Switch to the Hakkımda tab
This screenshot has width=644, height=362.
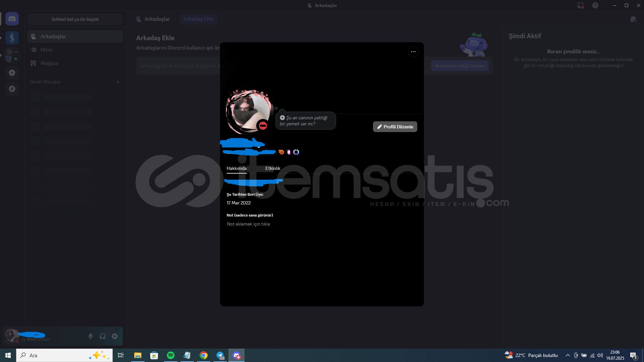(x=236, y=168)
